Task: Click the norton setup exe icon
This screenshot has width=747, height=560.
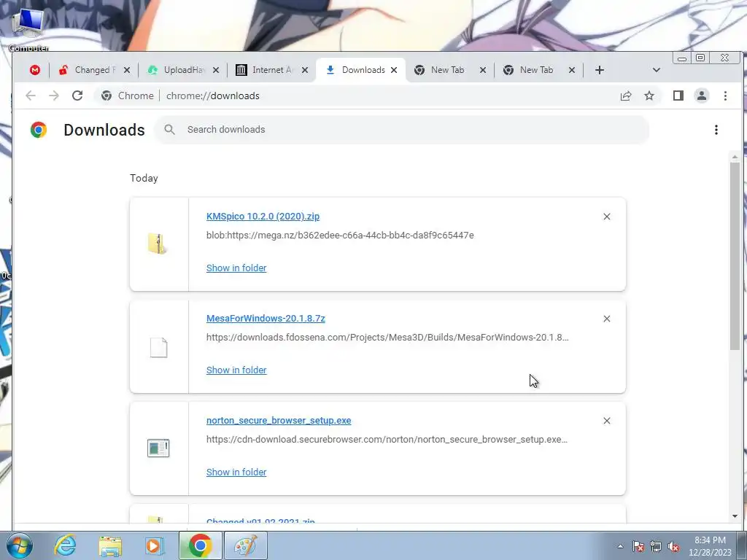Action: [158, 448]
